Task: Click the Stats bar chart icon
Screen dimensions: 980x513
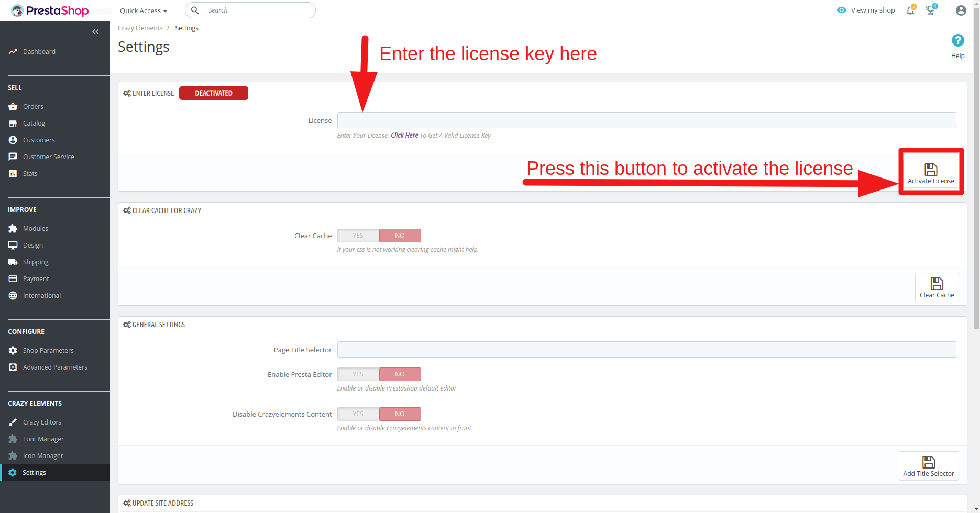Action: [13, 173]
